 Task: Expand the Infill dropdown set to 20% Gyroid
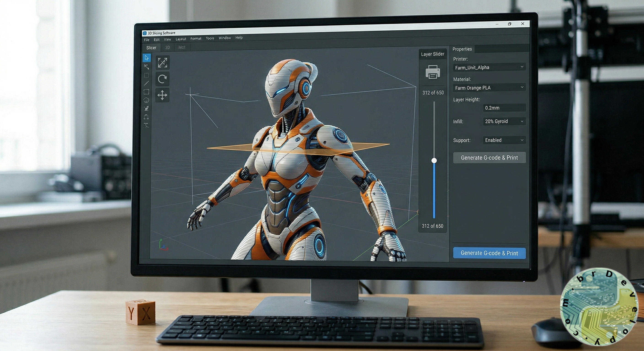[504, 121]
